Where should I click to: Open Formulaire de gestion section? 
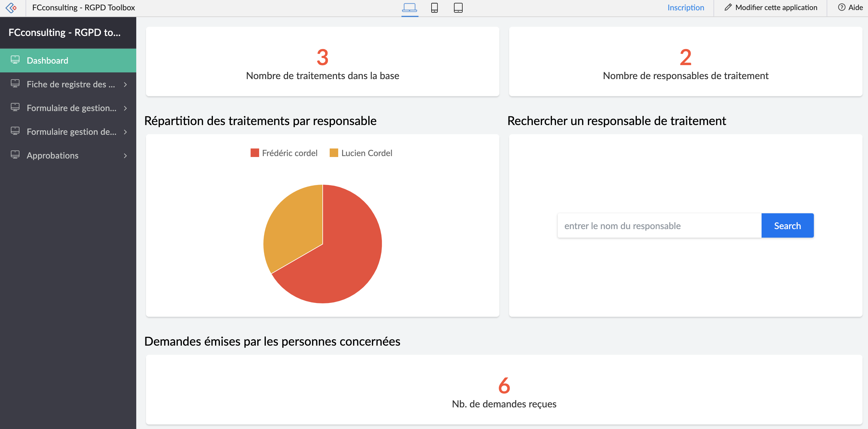[68, 108]
